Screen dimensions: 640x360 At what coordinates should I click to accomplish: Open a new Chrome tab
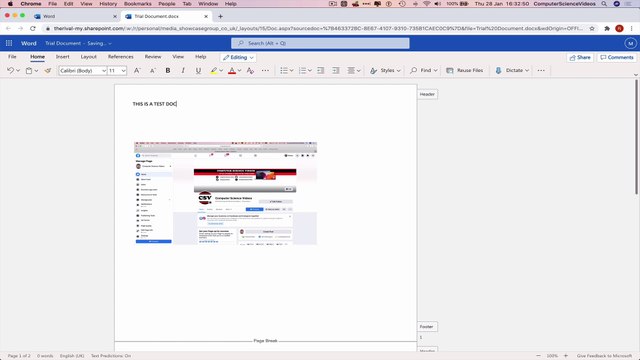tap(220, 16)
